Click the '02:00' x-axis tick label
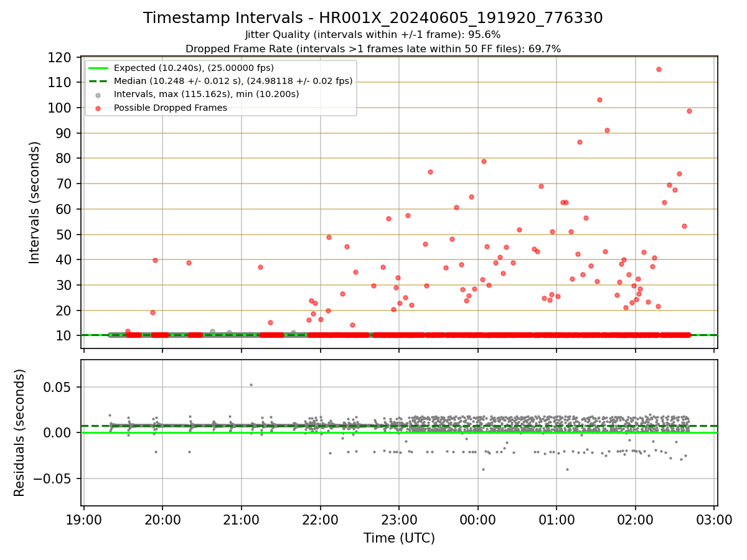Image resolution: width=747 pixels, height=560 pixels. tap(636, 520)
